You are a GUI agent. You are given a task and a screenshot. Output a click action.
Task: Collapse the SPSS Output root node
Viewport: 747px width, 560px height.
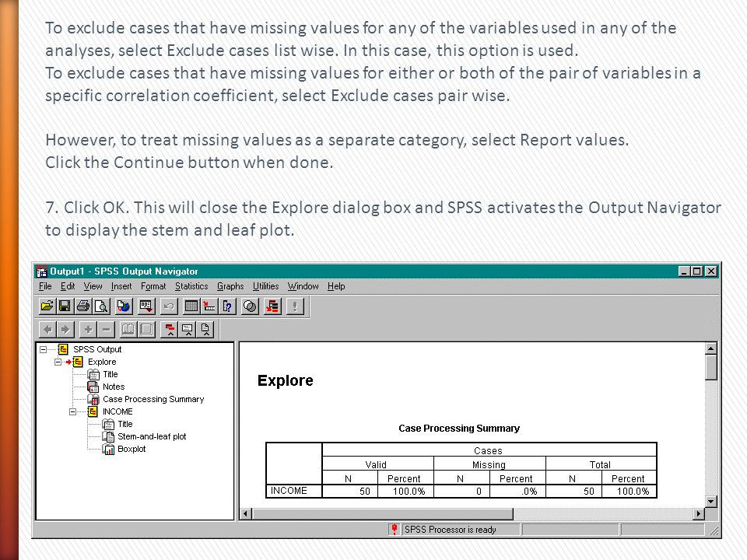(44, 349)
